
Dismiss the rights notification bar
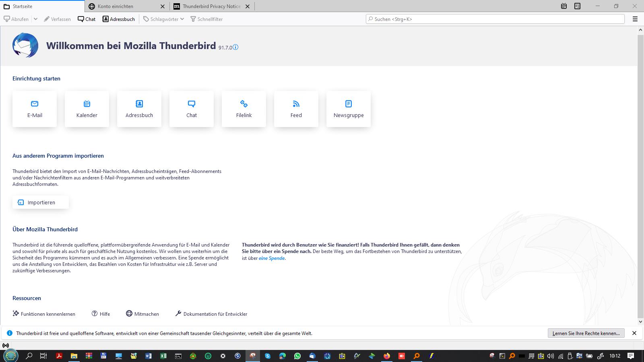point(634,333)
